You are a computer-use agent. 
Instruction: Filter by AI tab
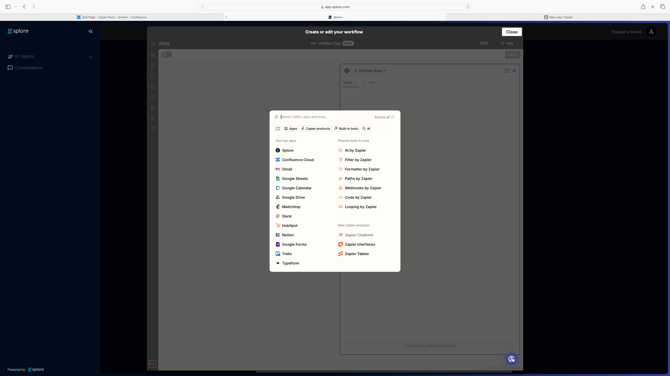[x=366, y=129]
